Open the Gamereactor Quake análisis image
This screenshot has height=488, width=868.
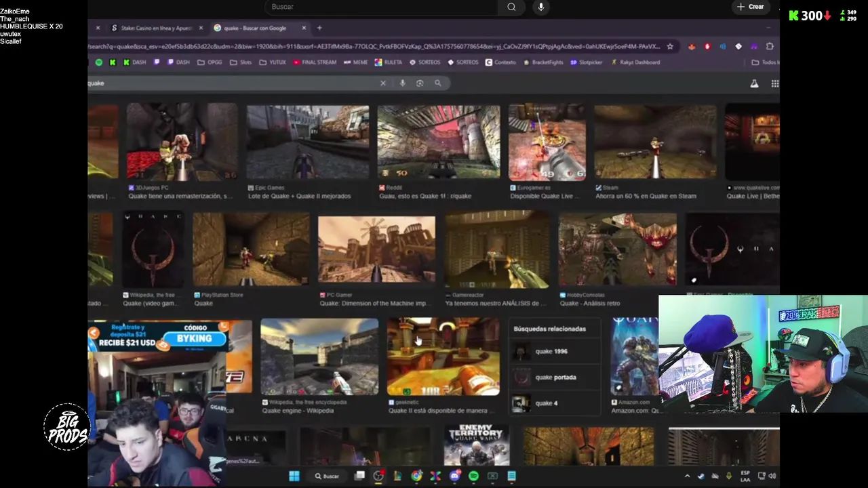point(497,249)
